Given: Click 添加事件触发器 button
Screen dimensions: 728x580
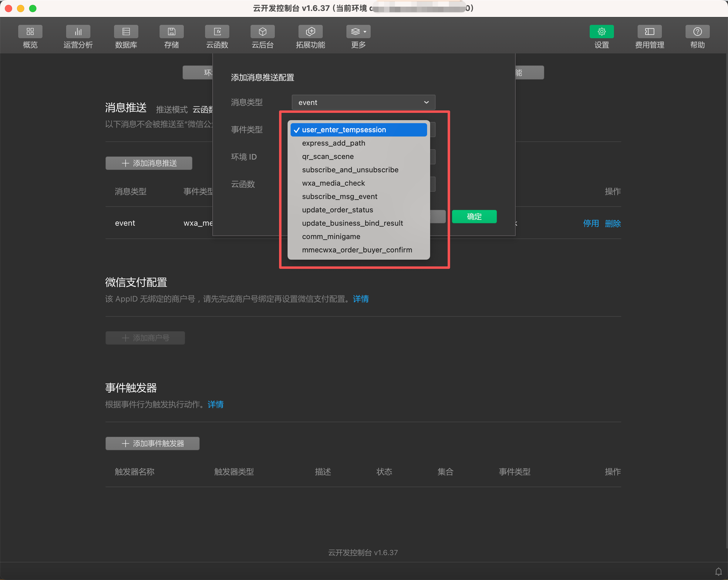Looking at the screenshot, I should (x=152, y=443).
